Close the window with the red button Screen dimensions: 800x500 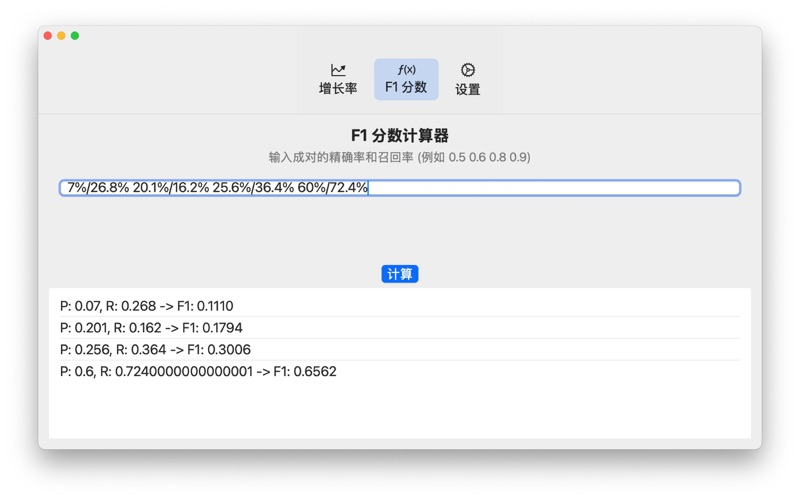[47, 36]
